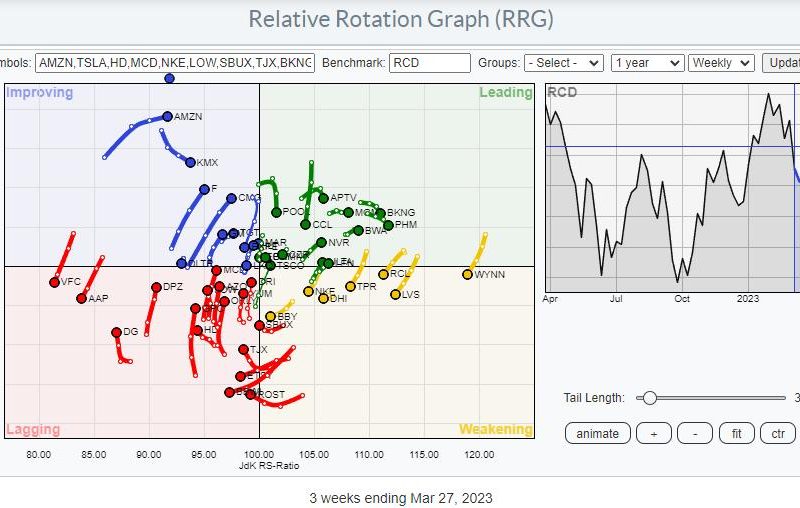Click the TPR data point
This screenshot has height=508, width=800.
(351, 287)
